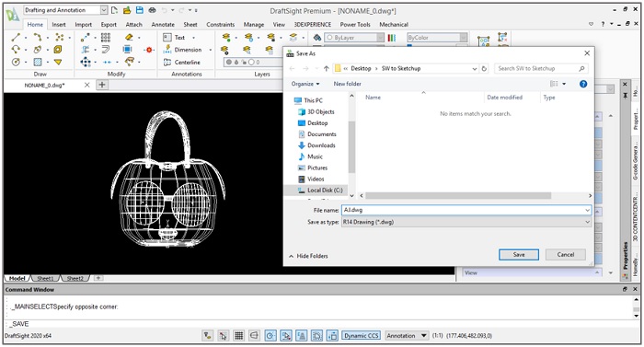
Task: Click the Centerline annotation tool
Action: (181, 62)
